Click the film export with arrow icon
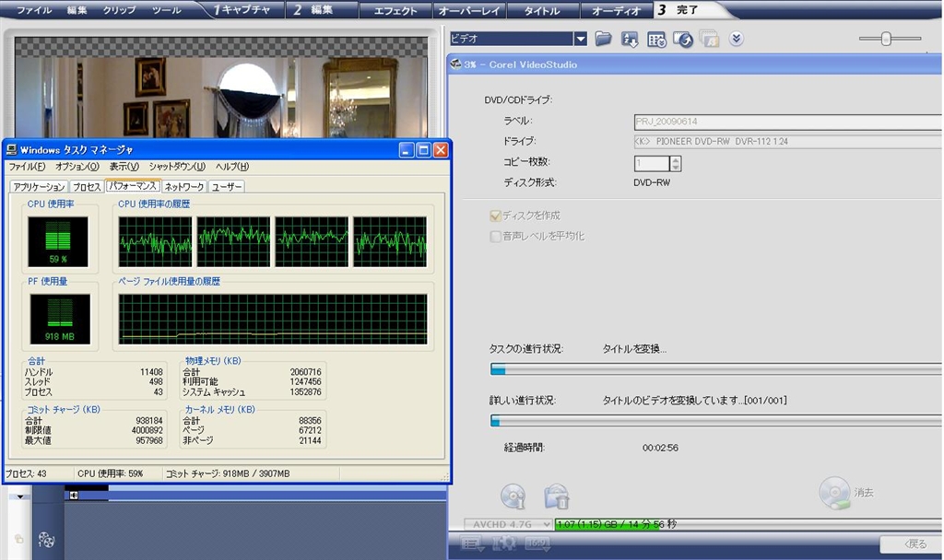 tap(683, 40)
